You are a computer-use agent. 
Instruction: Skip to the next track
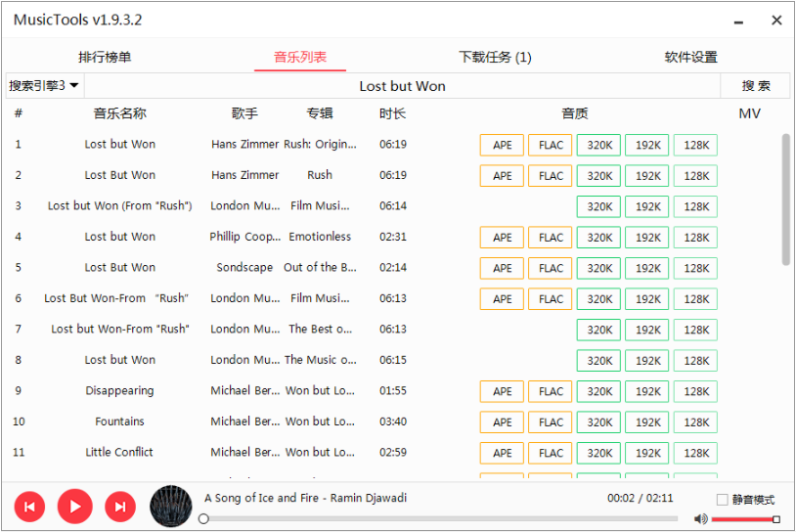[119, 507]
